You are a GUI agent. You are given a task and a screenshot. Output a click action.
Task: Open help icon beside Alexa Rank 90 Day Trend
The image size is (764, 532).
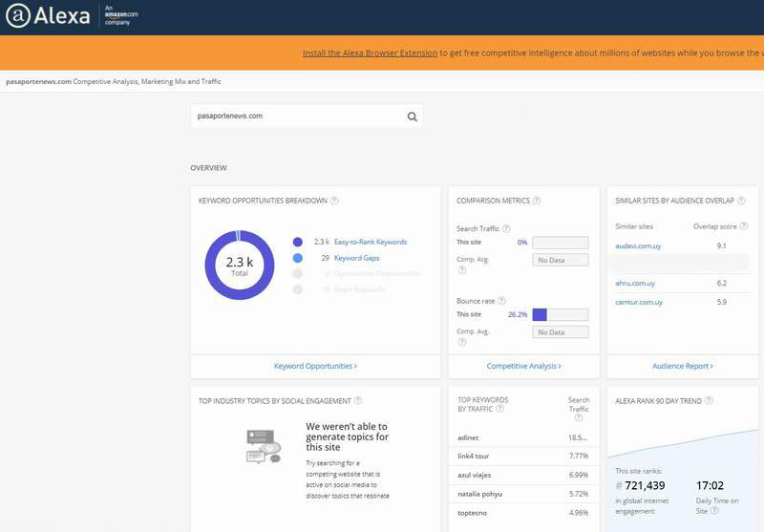click(x=709, y=401)
